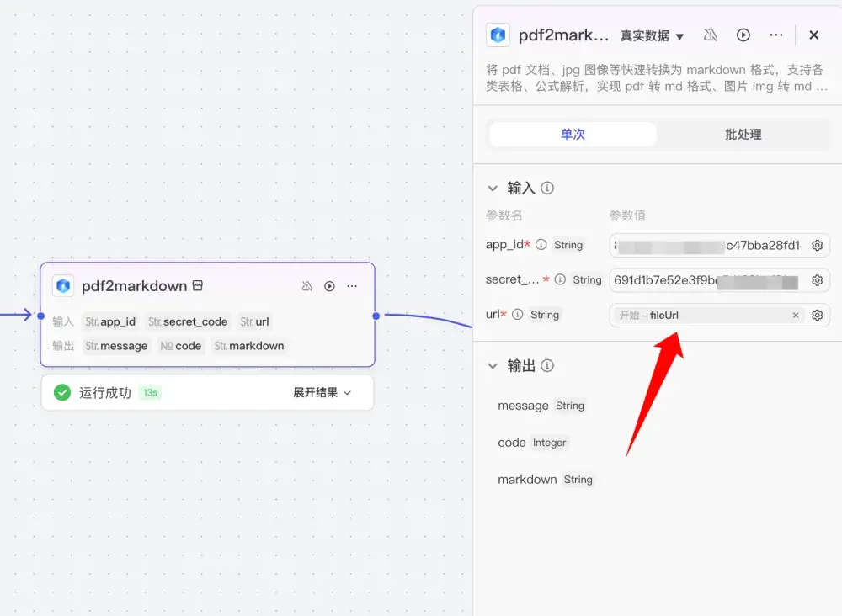Click the exception test icon on the node
This screenshot has width=842, height=616.
[307, 286]
